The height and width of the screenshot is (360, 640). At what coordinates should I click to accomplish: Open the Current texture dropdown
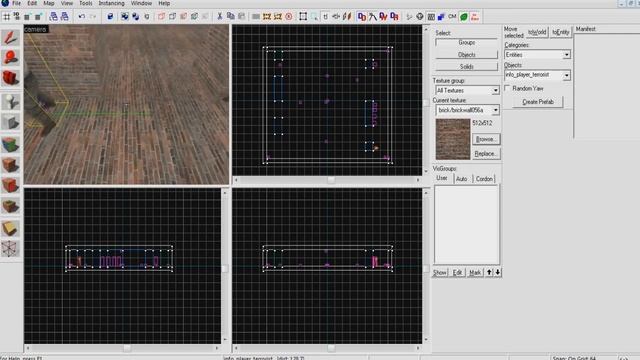click(496, 110)
